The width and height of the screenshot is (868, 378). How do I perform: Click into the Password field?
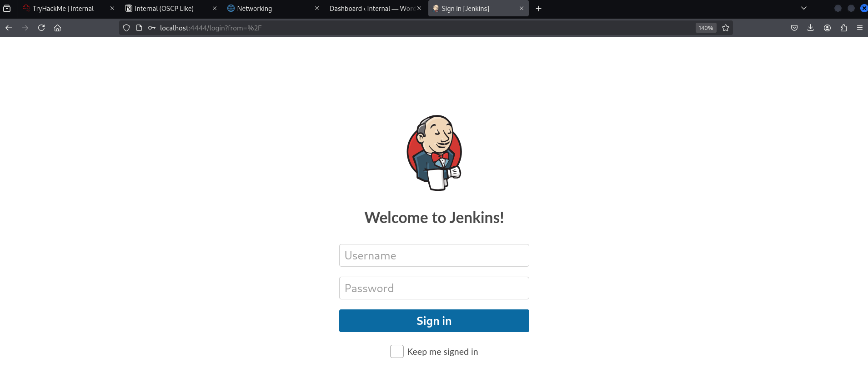tap(434, 288)
